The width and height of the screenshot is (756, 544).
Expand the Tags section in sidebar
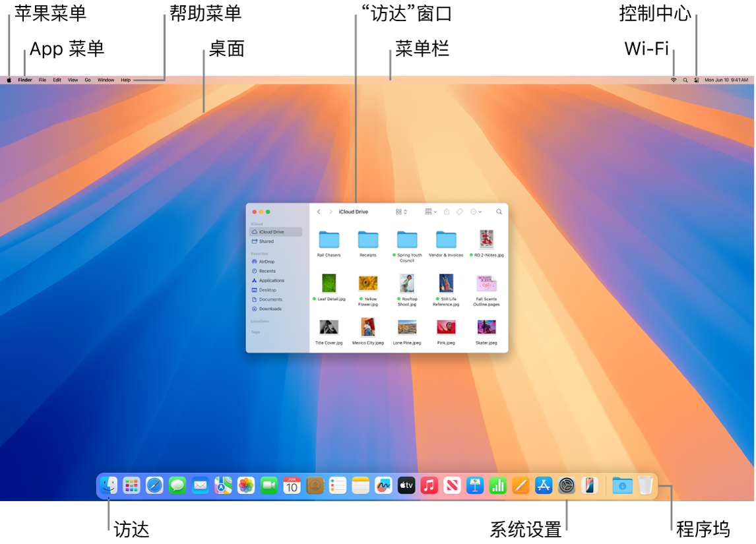click(255, 332)
